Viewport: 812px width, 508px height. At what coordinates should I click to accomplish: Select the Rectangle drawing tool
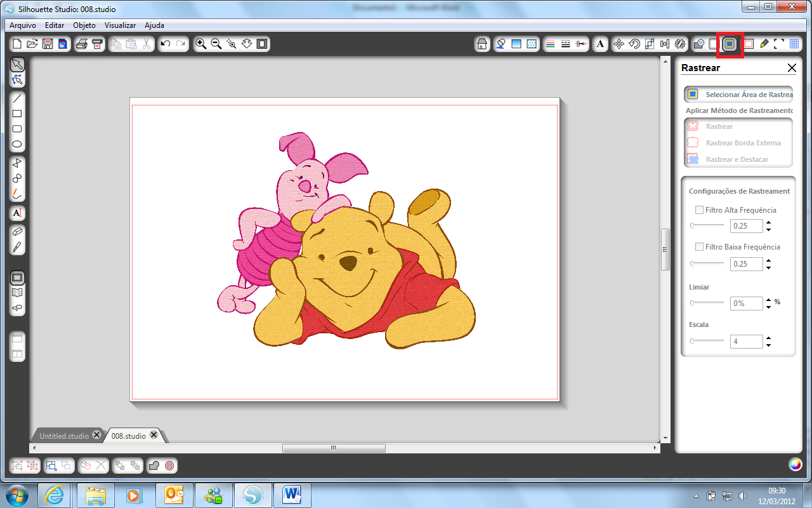pos(17,114)
